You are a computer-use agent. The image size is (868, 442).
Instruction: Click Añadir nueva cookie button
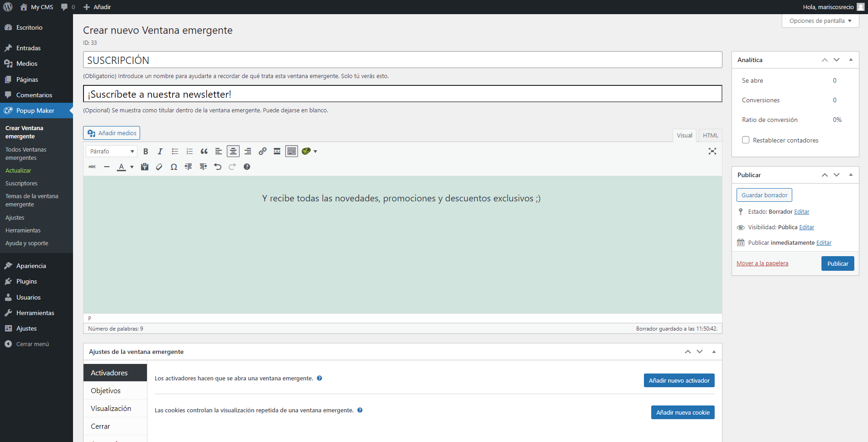point(683,412)
